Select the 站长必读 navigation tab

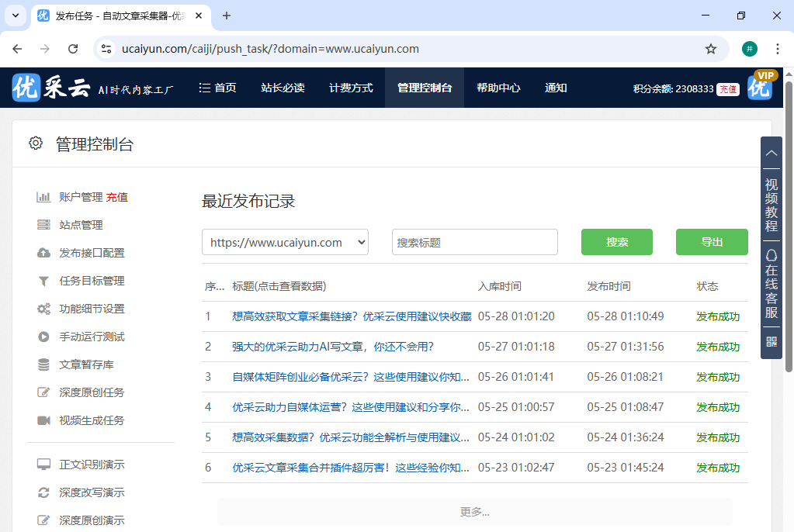click(x=285, y=88)
